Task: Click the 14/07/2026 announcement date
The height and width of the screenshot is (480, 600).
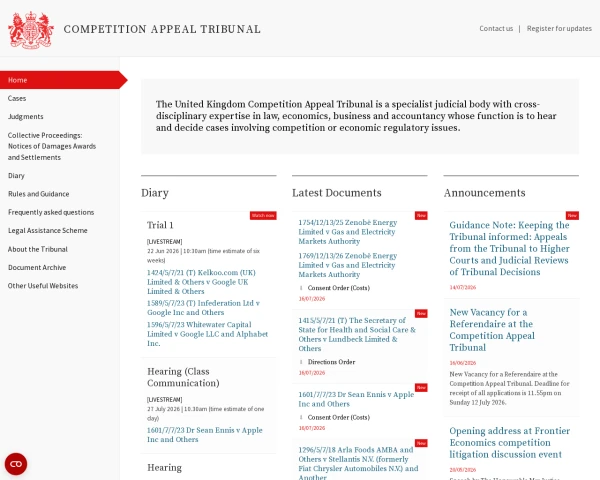Action: pos(463,287)
